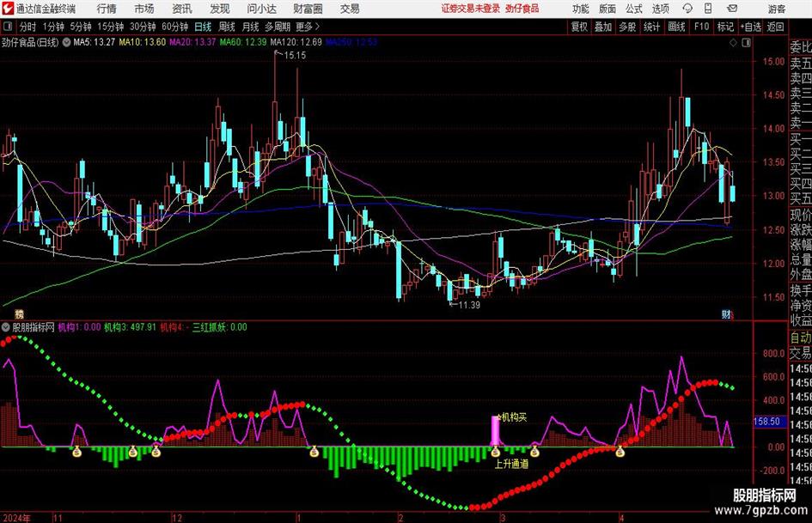Screen dimensions: 812x523
Task: Open the 发现 menu
Action: point(220,9)
